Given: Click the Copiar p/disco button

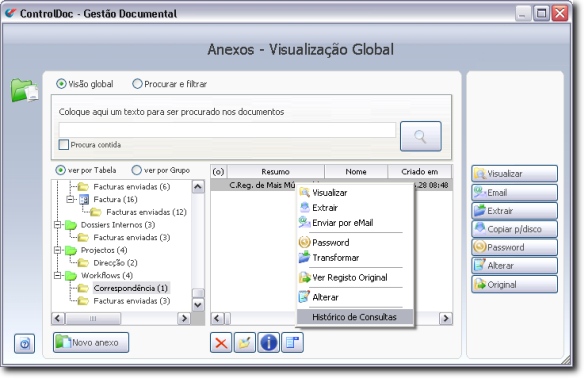Looking at the screenshot, I should (514, 229).
